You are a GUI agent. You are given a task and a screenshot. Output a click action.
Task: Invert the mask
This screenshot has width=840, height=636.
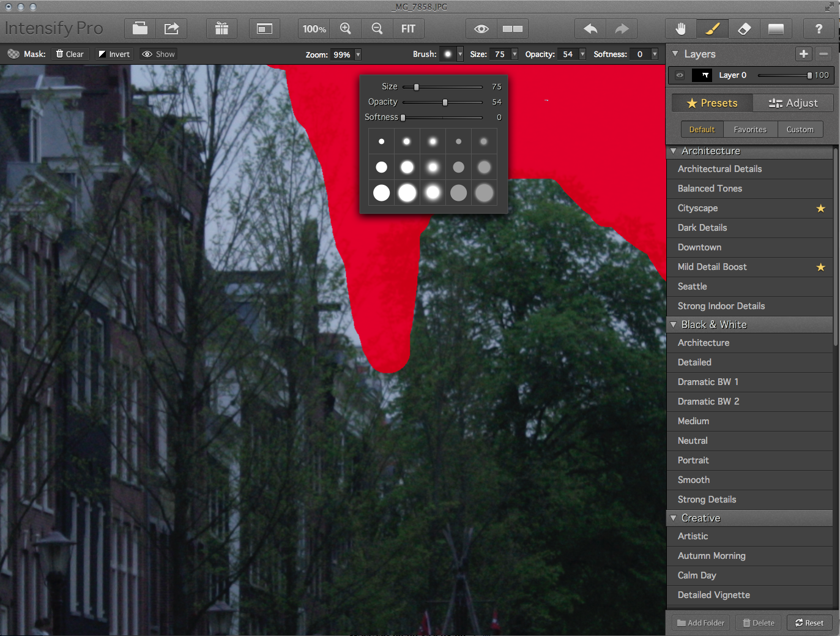(x=114, y=54)
